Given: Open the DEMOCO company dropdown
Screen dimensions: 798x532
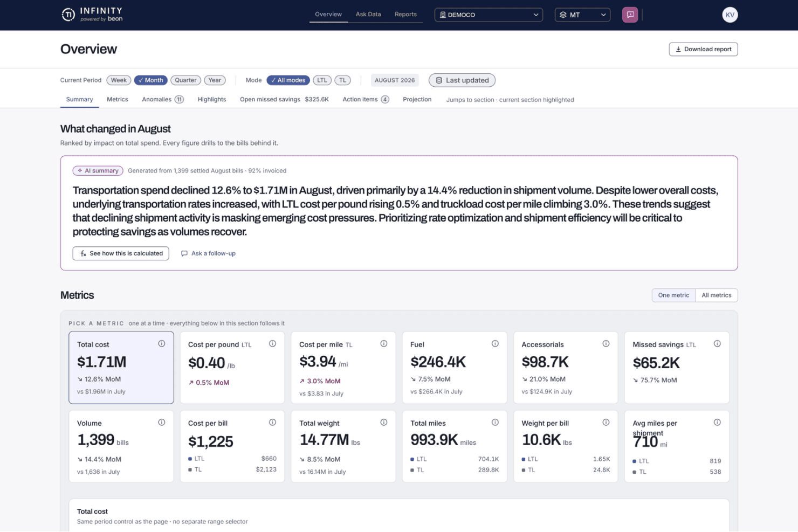Looking at the screenshot, I should tap(489, 15).
